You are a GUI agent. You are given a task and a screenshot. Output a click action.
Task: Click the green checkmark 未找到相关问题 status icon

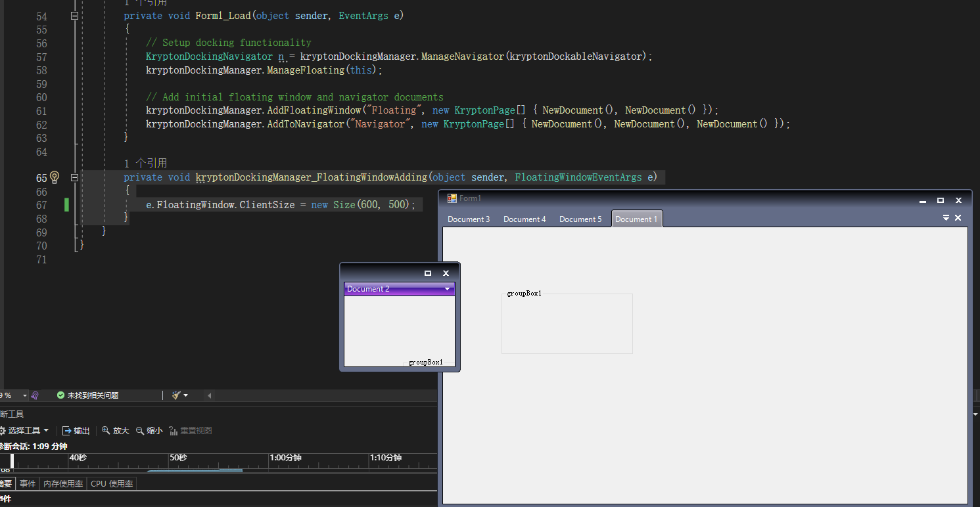point(61,395)
